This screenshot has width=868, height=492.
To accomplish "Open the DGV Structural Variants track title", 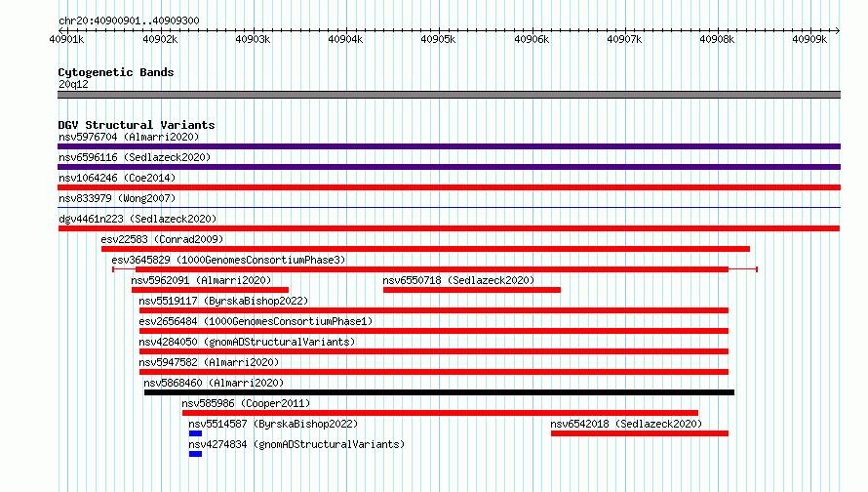I will tap(137, 125).
